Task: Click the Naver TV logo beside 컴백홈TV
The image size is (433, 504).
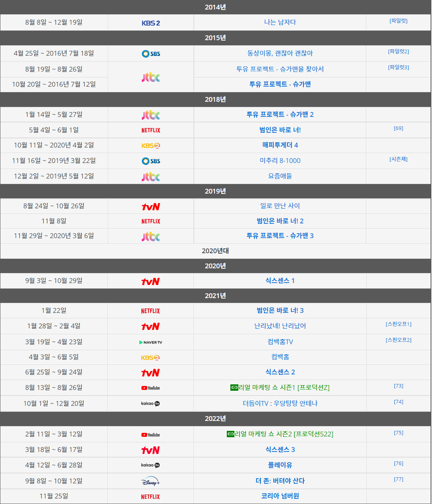Action: coord(151,342)
